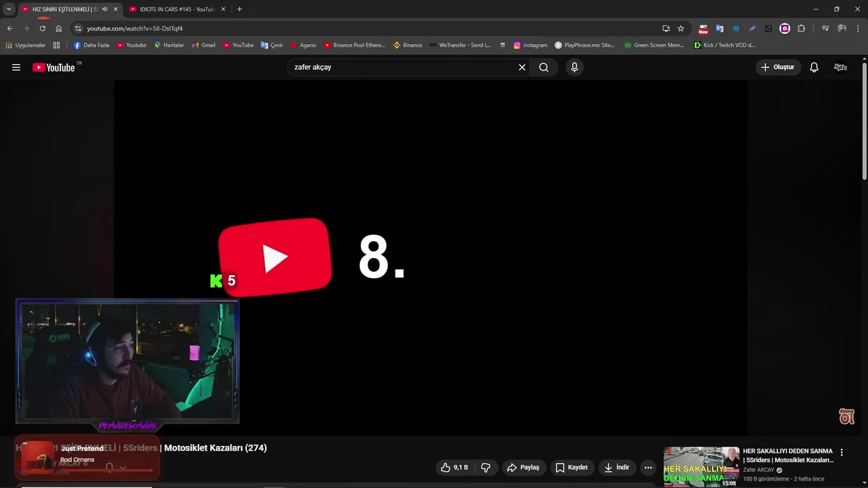The height and width of the screenshot is (488, 868).
Task: View site information icon in address bar
Action: pyautogui.click(x=77, y=28)
